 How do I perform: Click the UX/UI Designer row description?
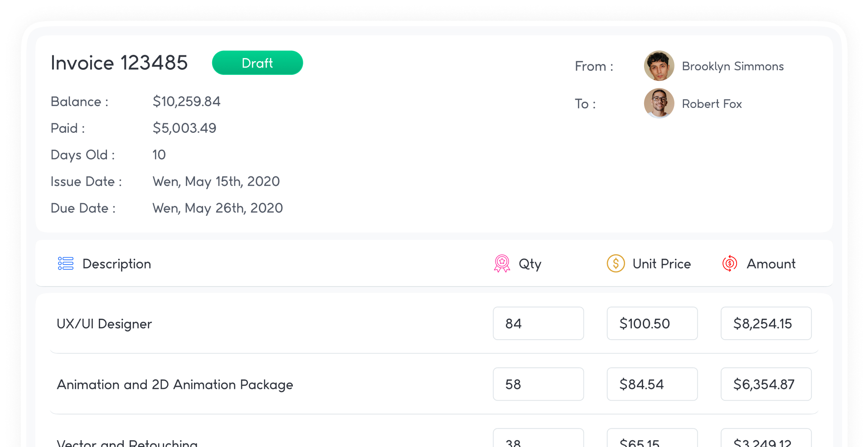point(104,324)
